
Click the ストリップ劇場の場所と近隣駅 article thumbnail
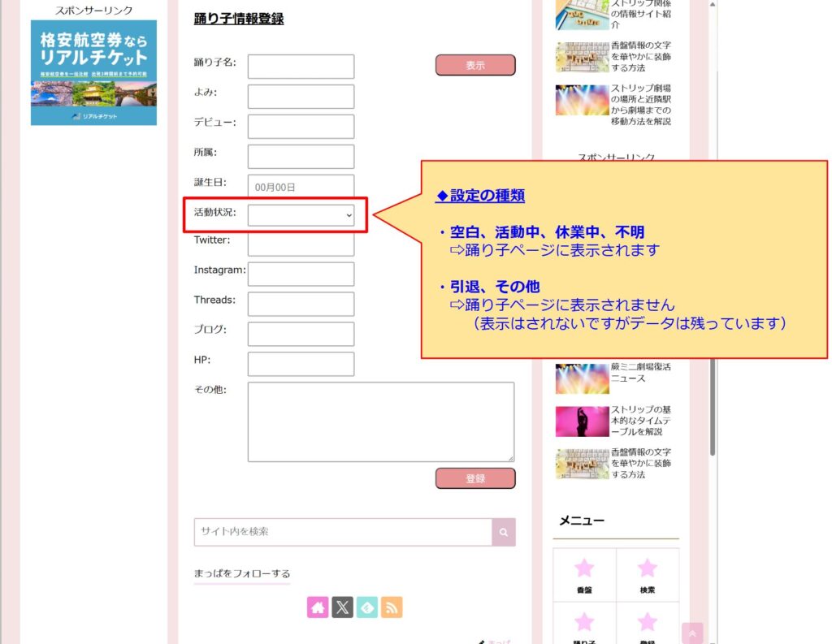tap(582, 100)
